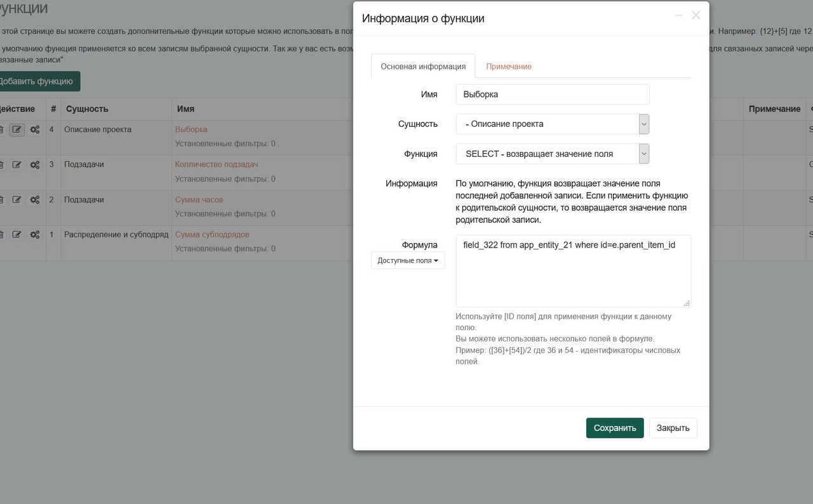Click the # column header
Screen dimensions: 813x504
tap(53, 109)
